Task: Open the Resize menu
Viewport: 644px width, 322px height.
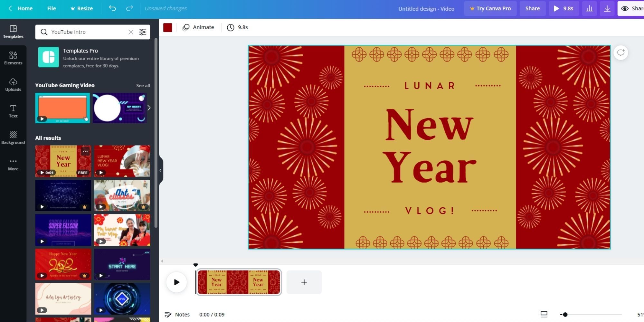Action: point(81,8)
